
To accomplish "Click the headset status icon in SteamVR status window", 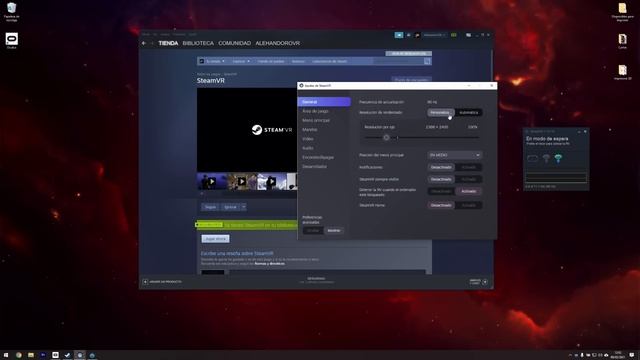I will pyautogui.click(x=532, y=158).
